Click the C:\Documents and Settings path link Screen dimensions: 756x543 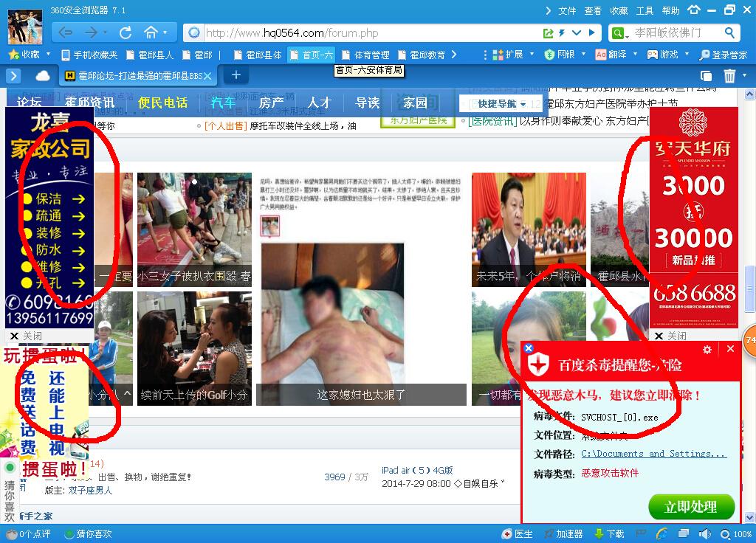point(654,454)
